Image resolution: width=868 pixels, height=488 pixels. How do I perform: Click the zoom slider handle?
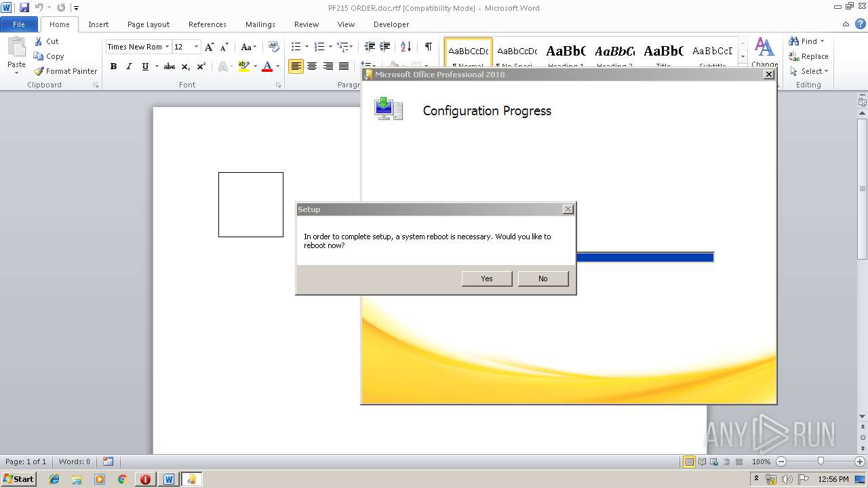(821, 462)
